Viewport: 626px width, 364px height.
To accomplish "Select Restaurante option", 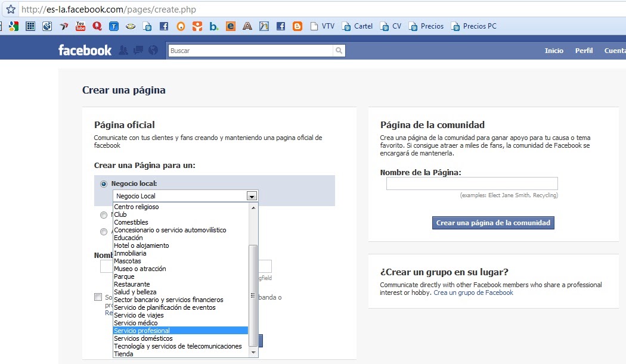I will coord(181,284).
